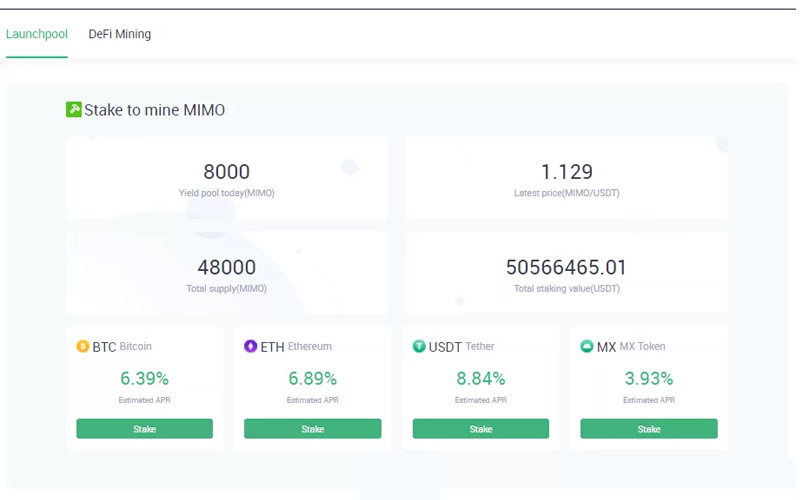Switch to the Launchpool tab

pos(37,34)
